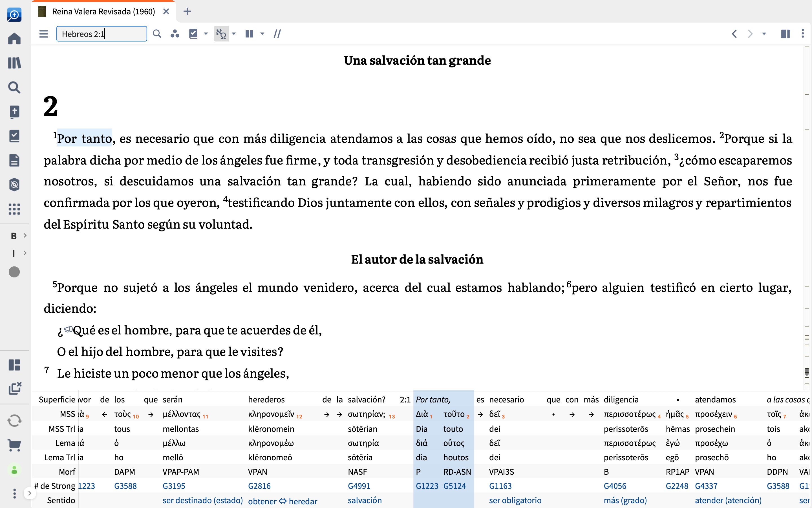Open the checklist icon in left sidebar

pos(14,136)
